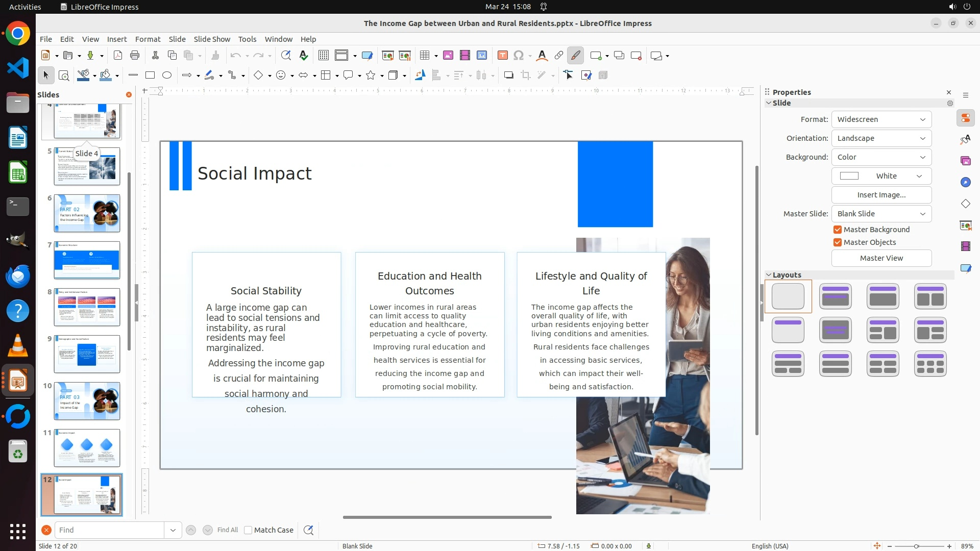Open the White background color picker
Viewport: 980px width, 551px height.
click(881, 176)
